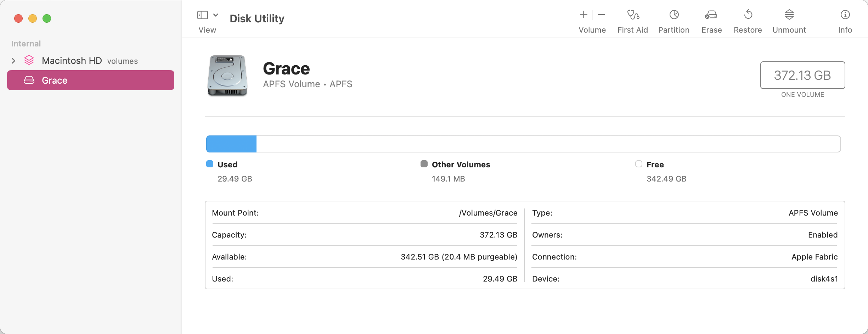Click the gray Other Volumes swatch
This screenshot has width=868, height=334.
(x=424, y=164)
